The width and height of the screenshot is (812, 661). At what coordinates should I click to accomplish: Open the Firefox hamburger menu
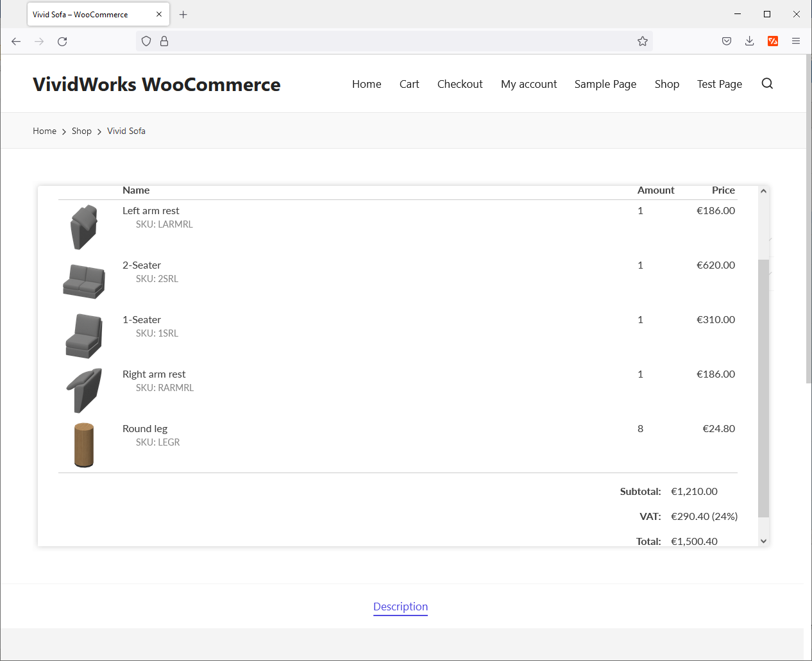click(796, 41)
